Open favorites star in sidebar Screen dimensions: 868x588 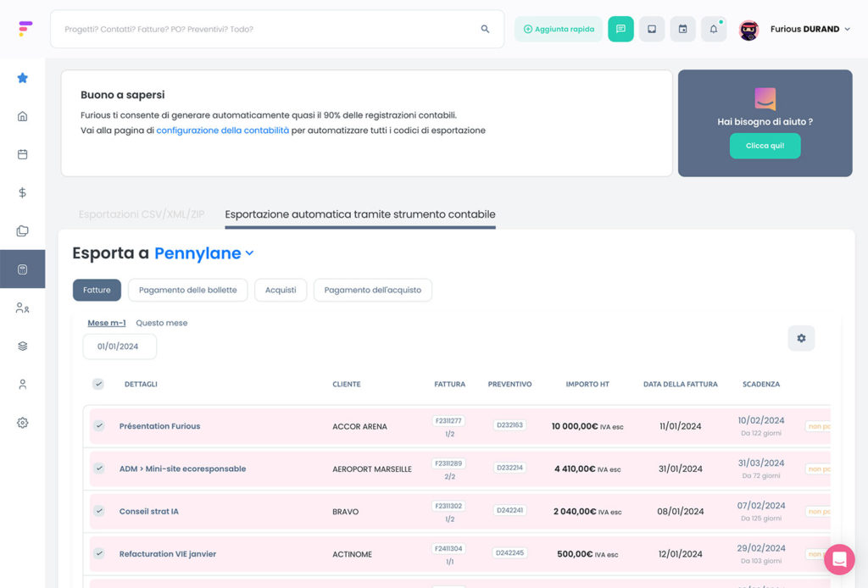(23, 78)
